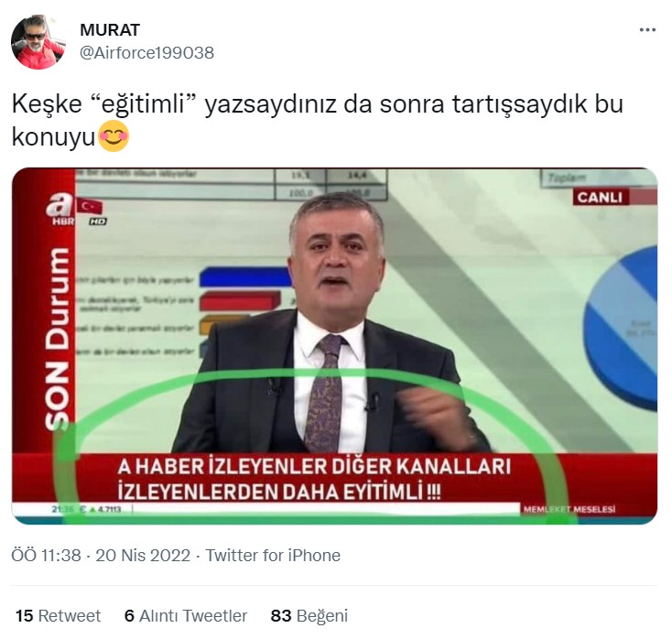Open the @Airforce199038 handle link
Screen dimensions: 672x639
[x=146, y=53]
